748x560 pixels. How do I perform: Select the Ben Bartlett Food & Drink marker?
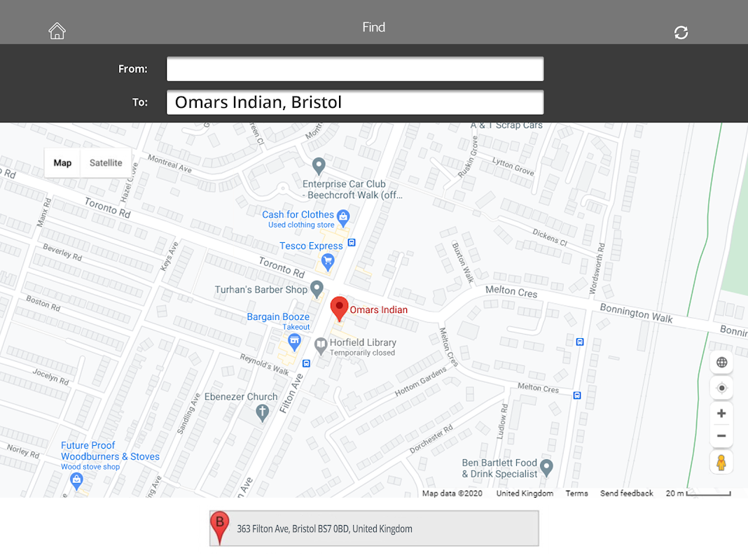(x=546, y=468)
